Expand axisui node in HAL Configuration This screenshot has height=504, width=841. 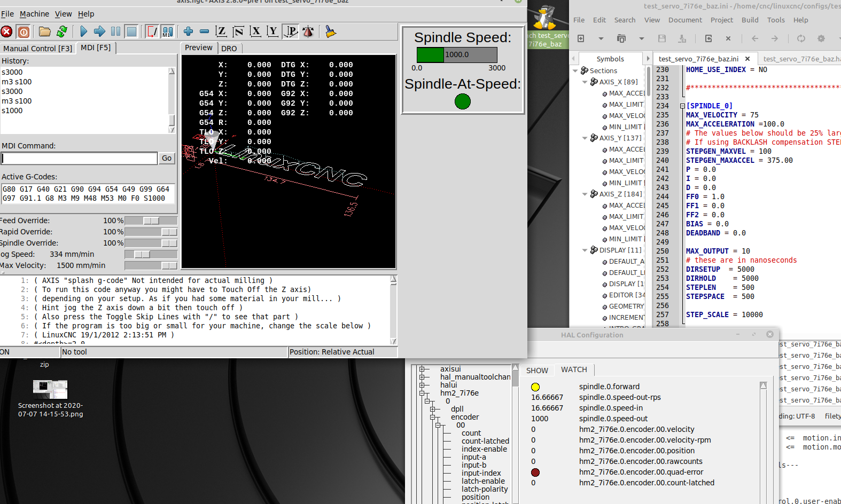(x=422, y=369)
